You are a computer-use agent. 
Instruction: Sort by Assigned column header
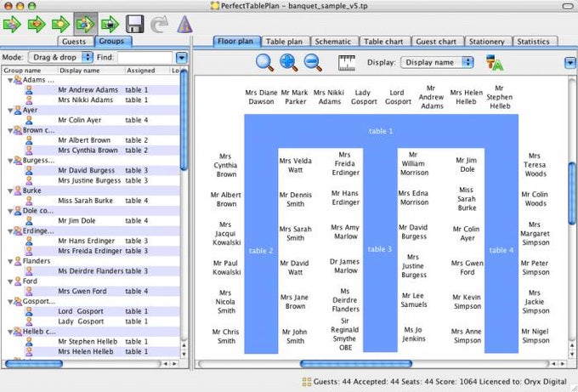coord(147,70)
